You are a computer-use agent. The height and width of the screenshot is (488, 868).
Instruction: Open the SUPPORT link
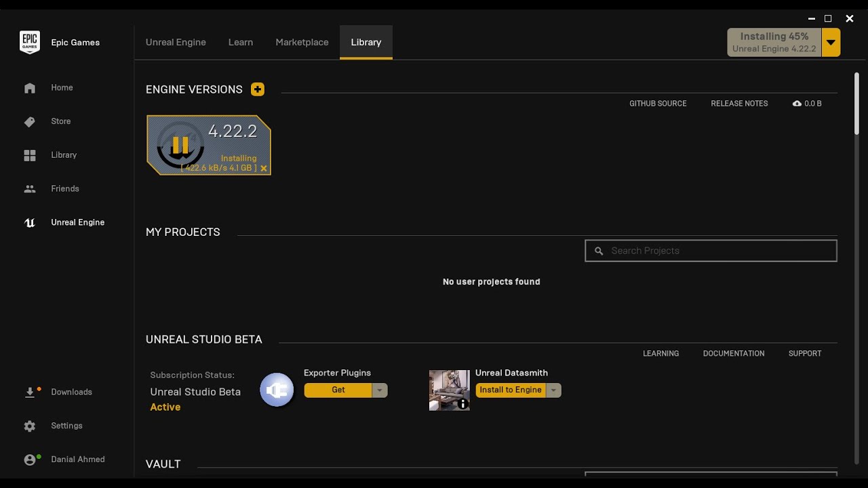click(x=805, y=354)
